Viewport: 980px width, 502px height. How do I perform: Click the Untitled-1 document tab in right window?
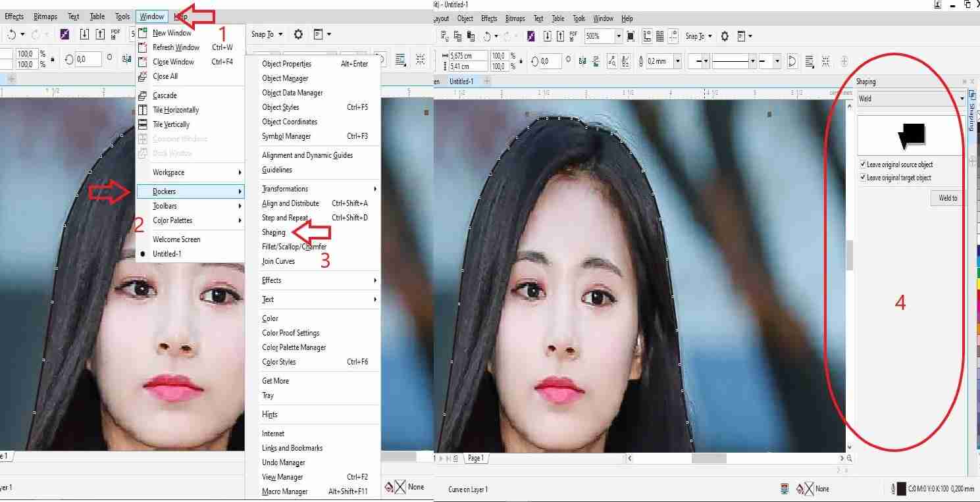click(x=461, y=81)
